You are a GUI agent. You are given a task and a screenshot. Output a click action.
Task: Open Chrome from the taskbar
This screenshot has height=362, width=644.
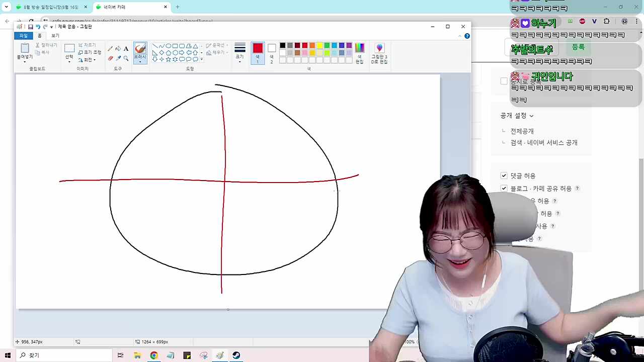(x=154, y=355)
